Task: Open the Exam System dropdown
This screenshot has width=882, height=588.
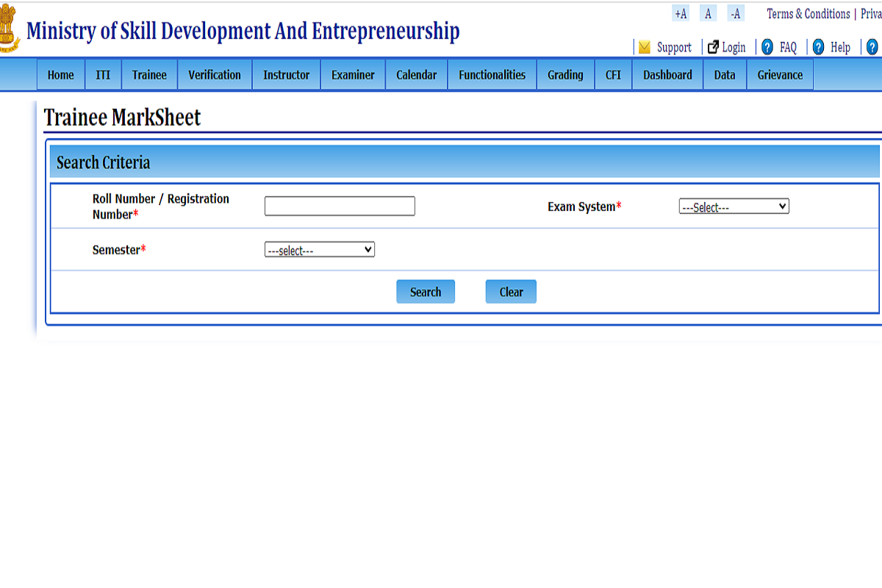Action: coord(734,206)
